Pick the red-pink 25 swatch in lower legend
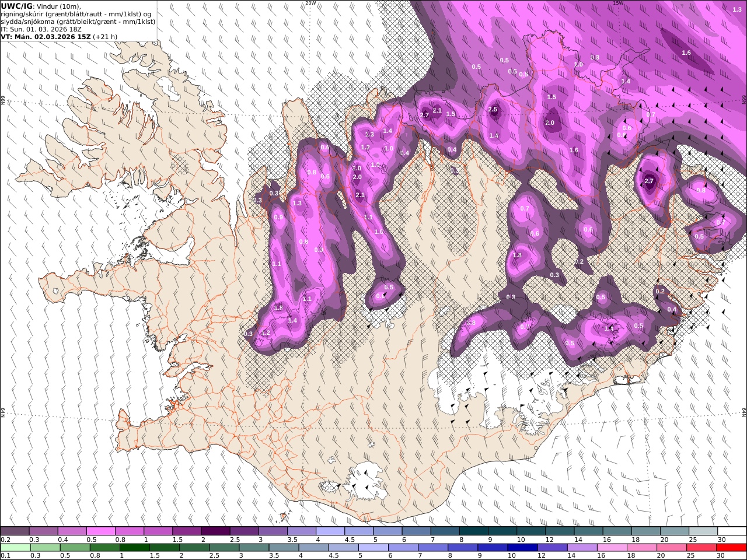 point(700,547)
